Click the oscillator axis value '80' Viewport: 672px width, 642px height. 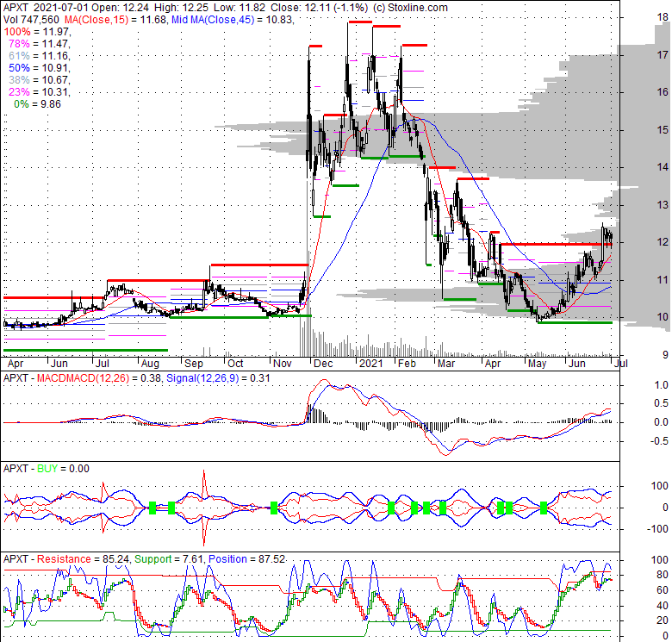click(x=663, y=575)
